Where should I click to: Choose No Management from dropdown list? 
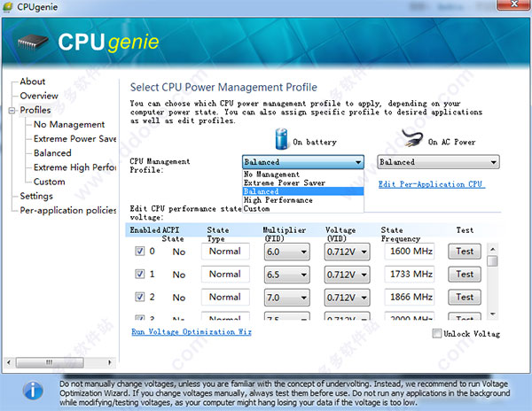tap(303, 174)
